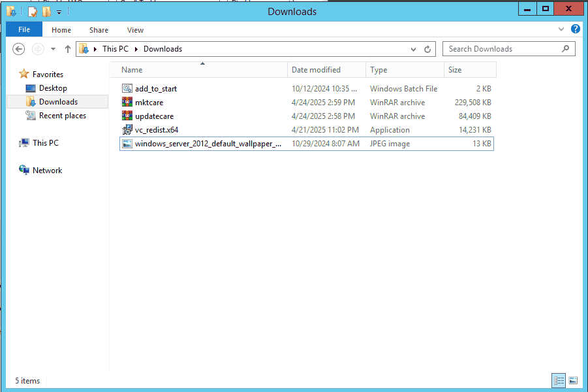Click the folder icon in address bar
588x392 pixels.
point(84,49)
